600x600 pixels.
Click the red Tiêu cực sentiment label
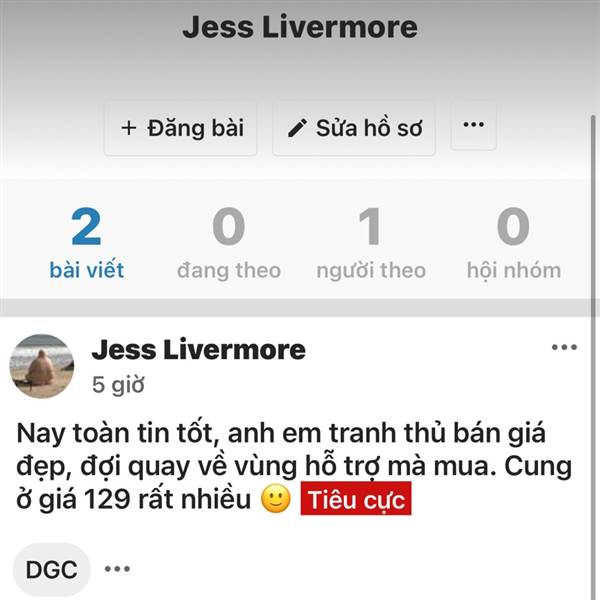[356, 499]
